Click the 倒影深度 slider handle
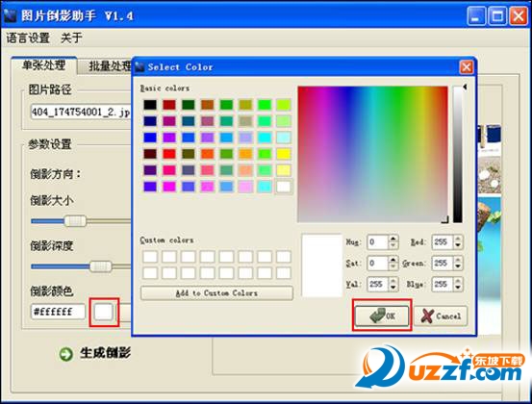Image resolution: width=532 pixels, height=404 pixels. [x=101, y=266]
